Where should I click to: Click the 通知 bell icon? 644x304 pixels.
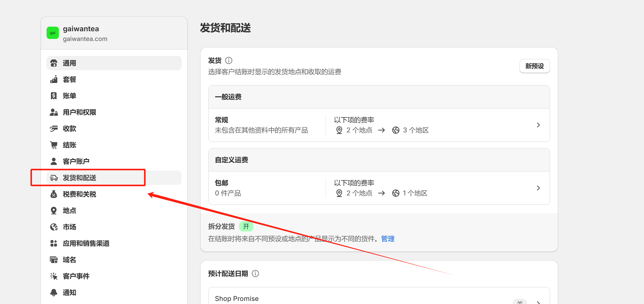pyautogui.click(x=54, y=292)
